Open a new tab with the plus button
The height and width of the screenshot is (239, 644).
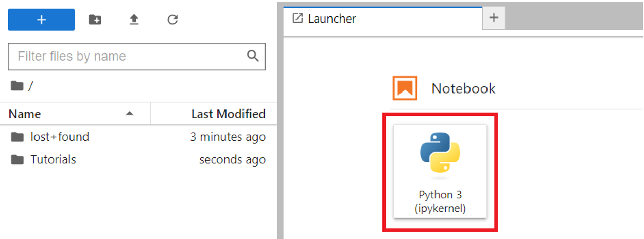click(494, 18)
